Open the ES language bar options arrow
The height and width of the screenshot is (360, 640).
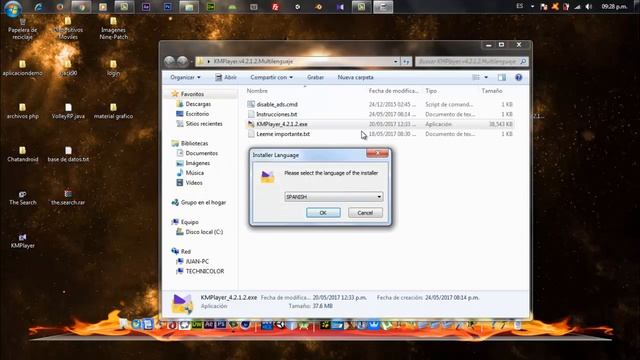pos(532,7)
